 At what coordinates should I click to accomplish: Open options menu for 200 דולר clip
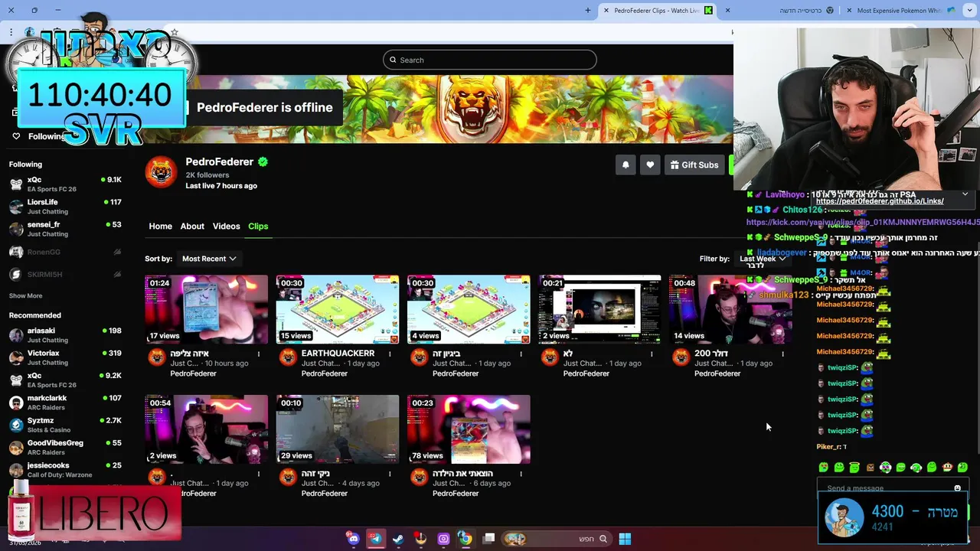[782, 354]
